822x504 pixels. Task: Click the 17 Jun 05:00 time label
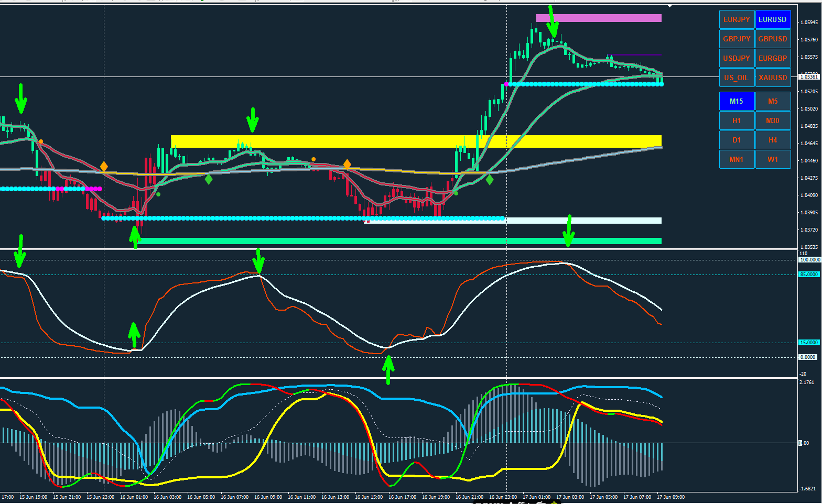pos(603,497)
